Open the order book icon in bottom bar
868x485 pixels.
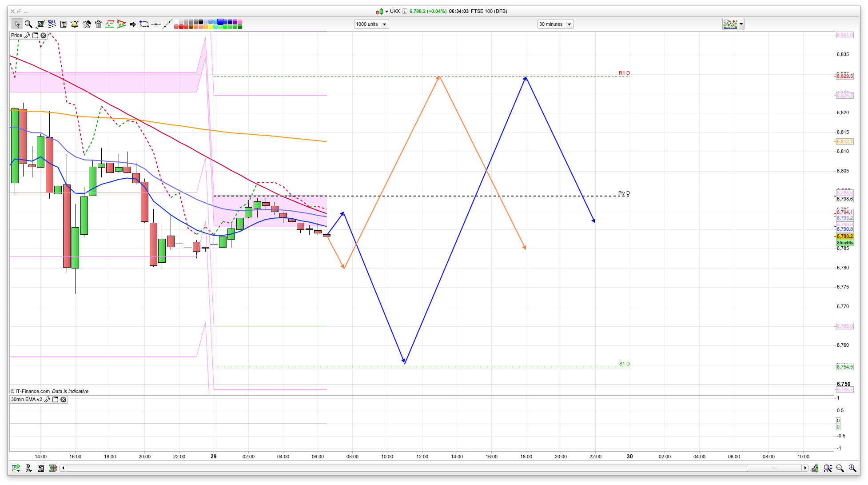(x=53, y=468)
